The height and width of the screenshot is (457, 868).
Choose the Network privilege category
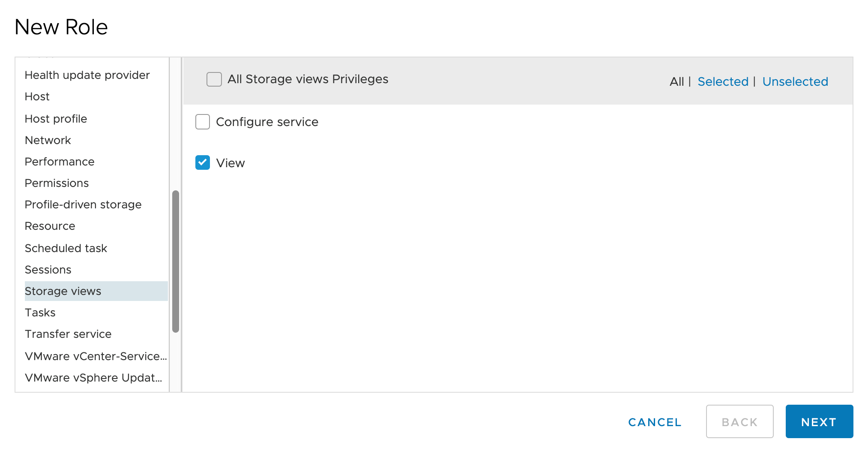(x=48, y=140)
